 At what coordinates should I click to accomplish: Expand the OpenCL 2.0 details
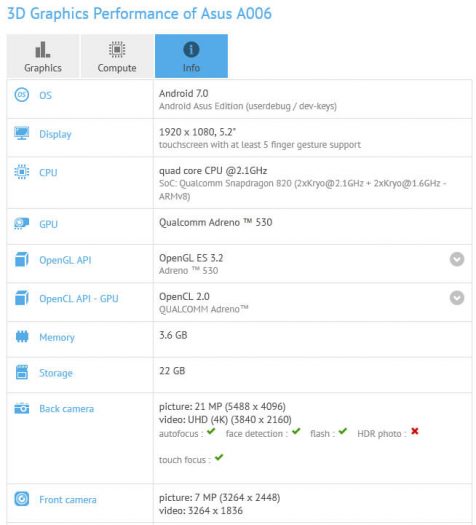[457, 298]
